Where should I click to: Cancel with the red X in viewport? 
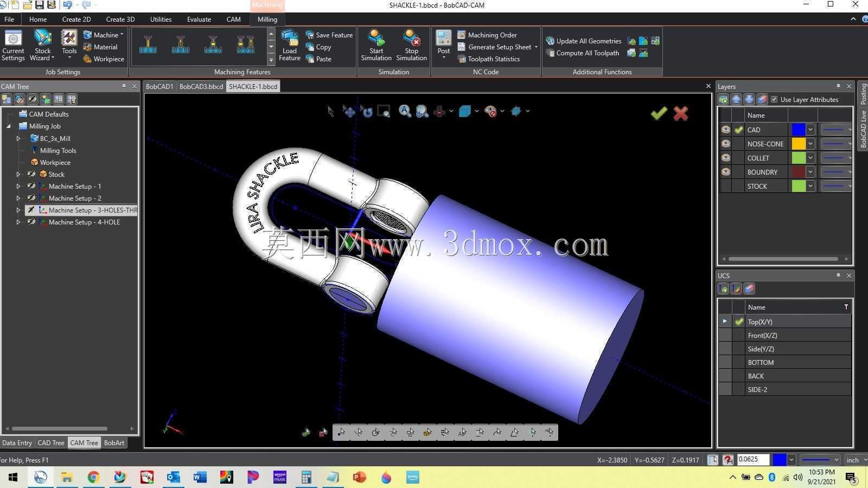pos(680,113)
